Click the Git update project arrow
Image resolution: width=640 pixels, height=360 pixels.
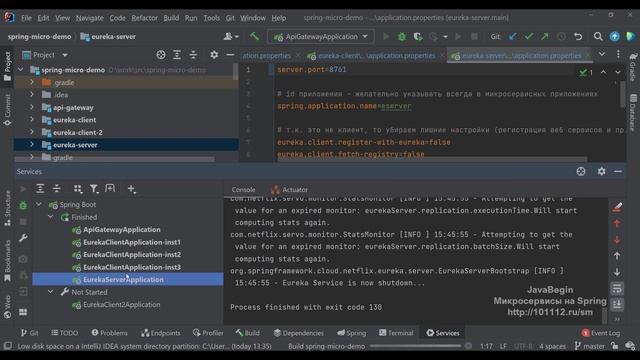click(x=512, y=37)
